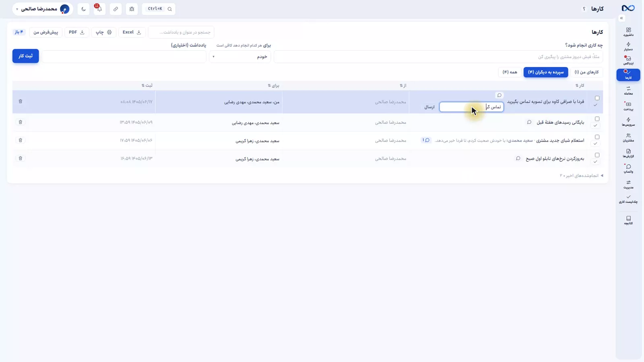Open داشبورد from the sidebar

point(628,32)
